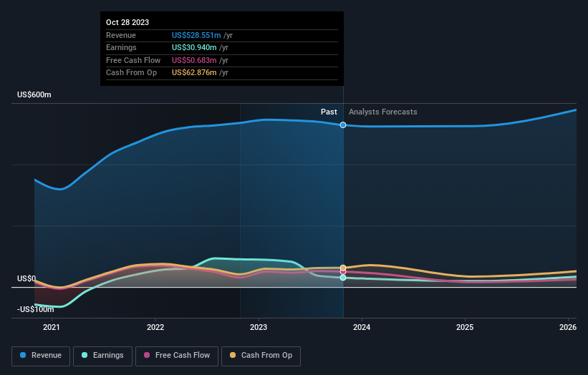The height and width of the screenshot is (375, 588).
Task: Toggle the Cash From Op legend series
Action: click(261, 356)
